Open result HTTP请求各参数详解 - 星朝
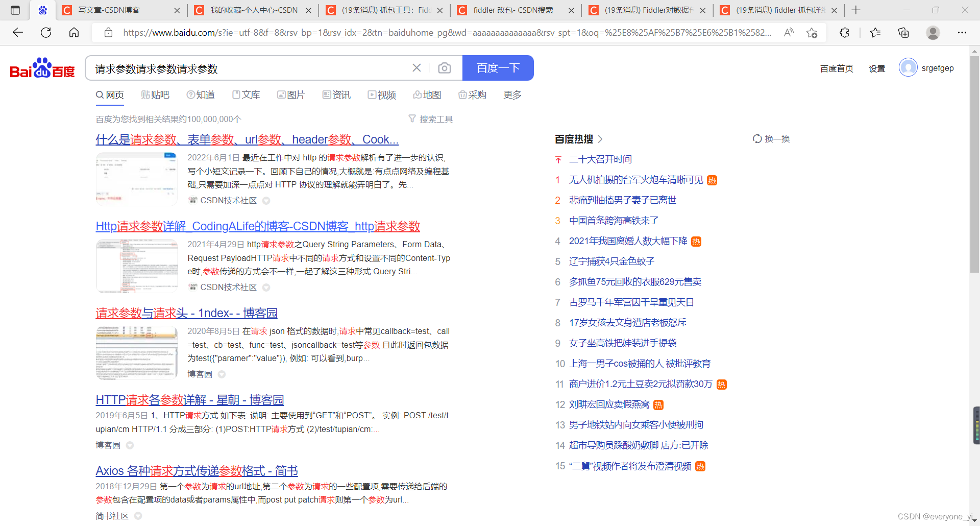 pyautogui.click(x=189, y=400)
